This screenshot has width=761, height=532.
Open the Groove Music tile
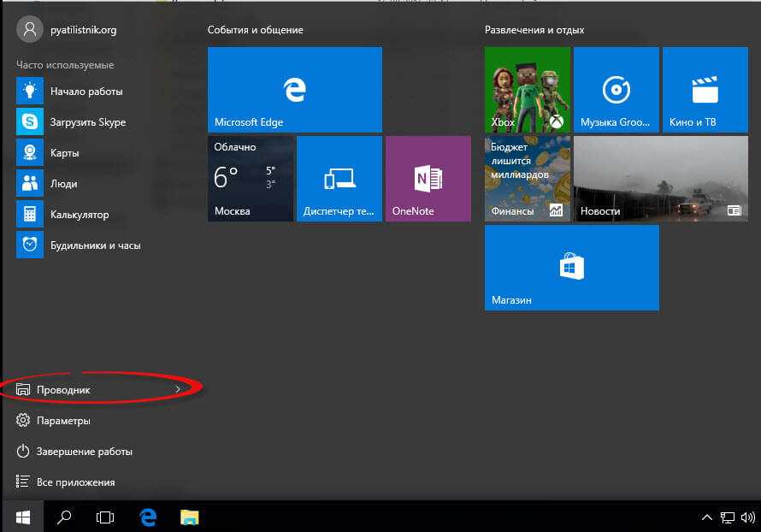click(x=616, y=90)
